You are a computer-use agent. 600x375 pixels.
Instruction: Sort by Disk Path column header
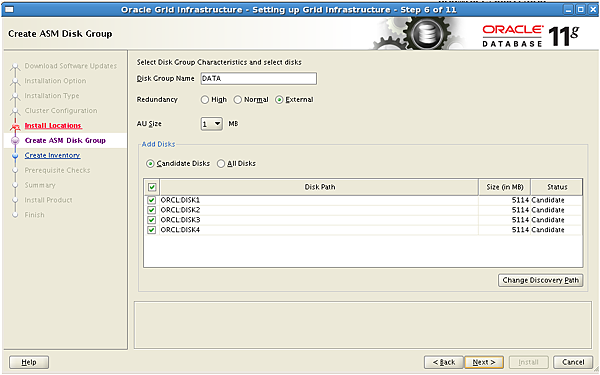[320, 187]
